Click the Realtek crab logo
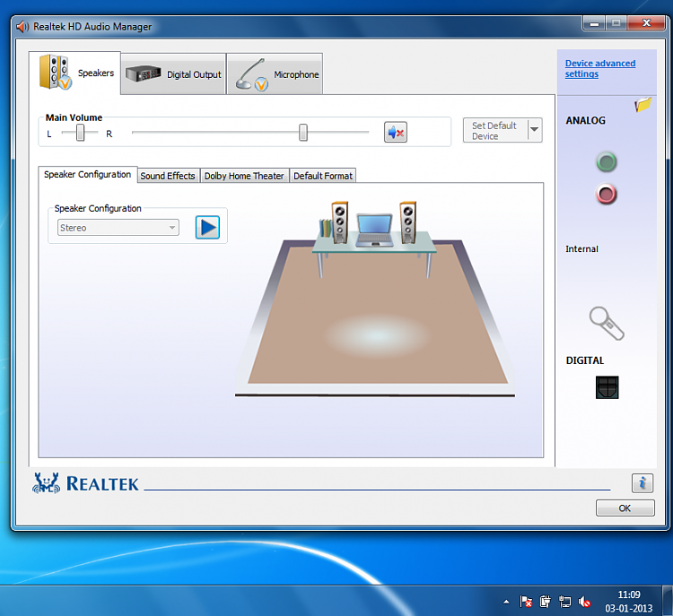 47,483
